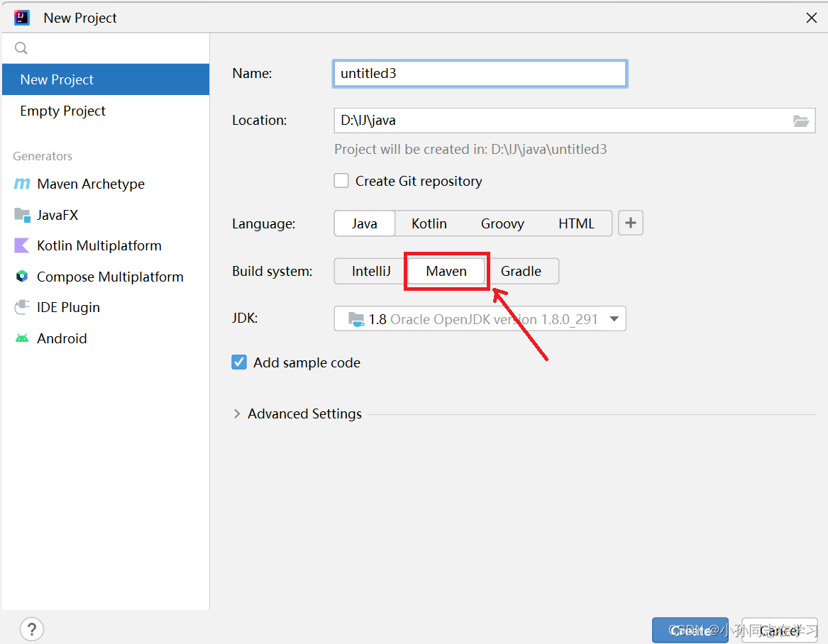Select New Project in the sidebar
Image resolution: width=828 pixels, height=644 pixels.
click(x=106, y=79)
